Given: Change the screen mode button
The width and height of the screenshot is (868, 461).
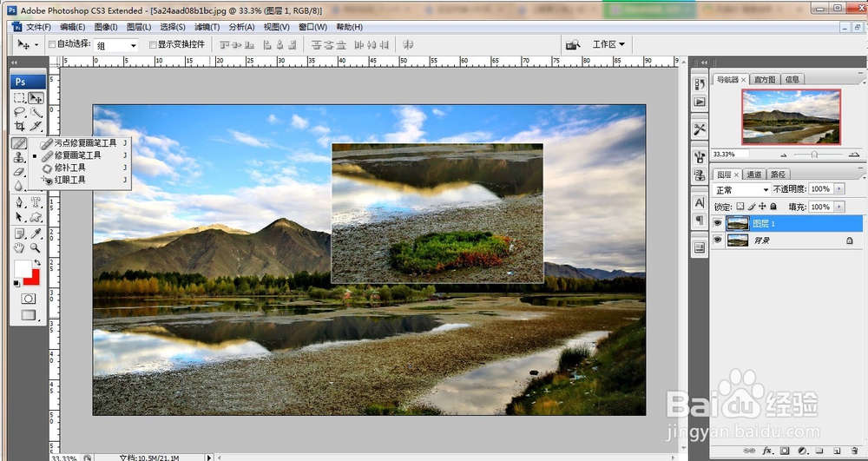Looking at the screenshot, I should 28,315.
